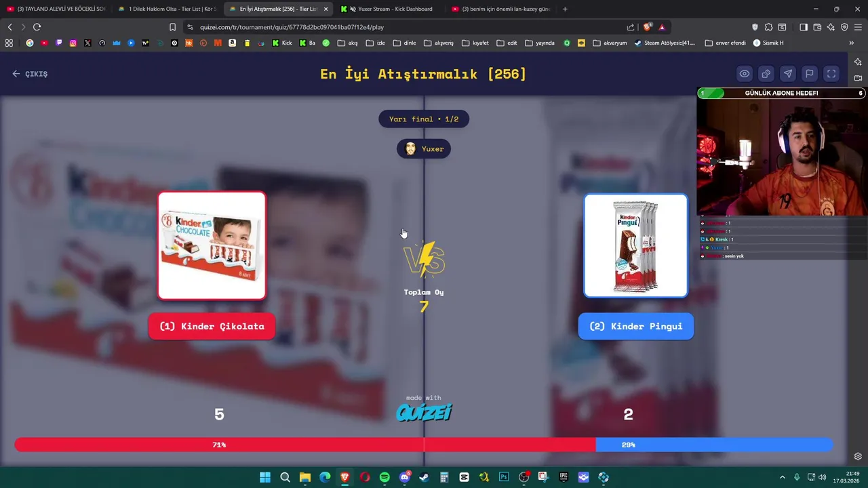Click the taskbar volume speaker icon
This screenshot has width=868, height=488.
tap(823, 477)
